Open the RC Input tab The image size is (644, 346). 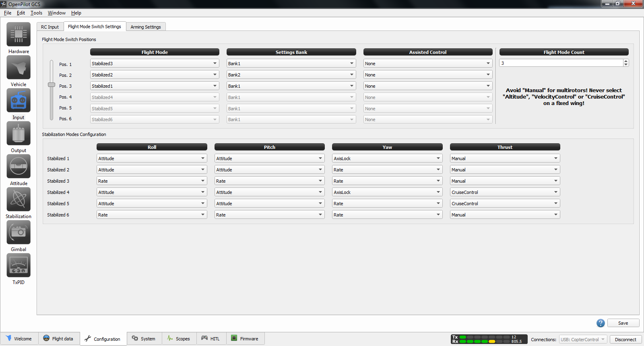point(50,27)
